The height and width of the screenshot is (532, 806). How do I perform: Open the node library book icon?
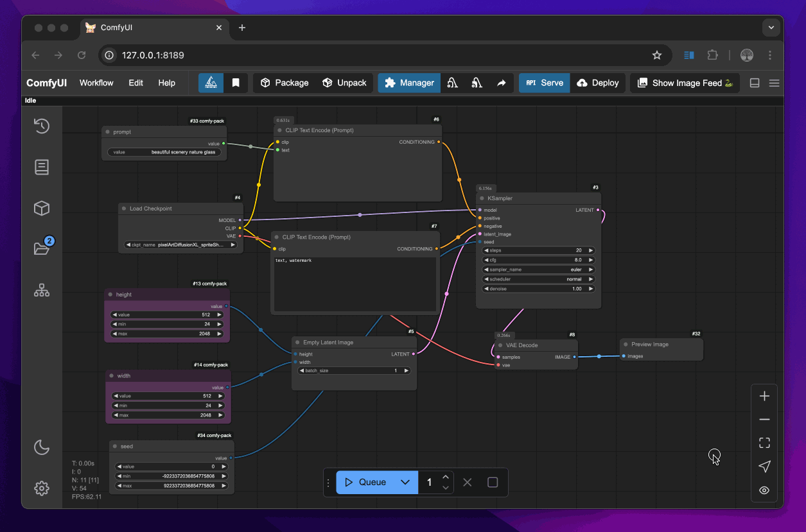click(42, 167)
